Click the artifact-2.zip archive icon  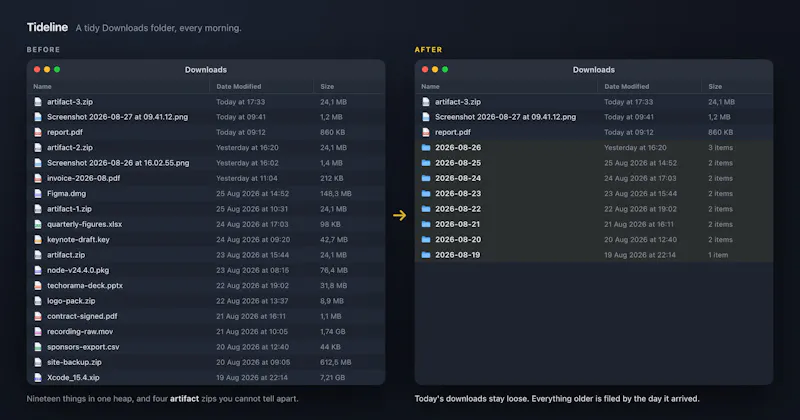coord(38,147)
